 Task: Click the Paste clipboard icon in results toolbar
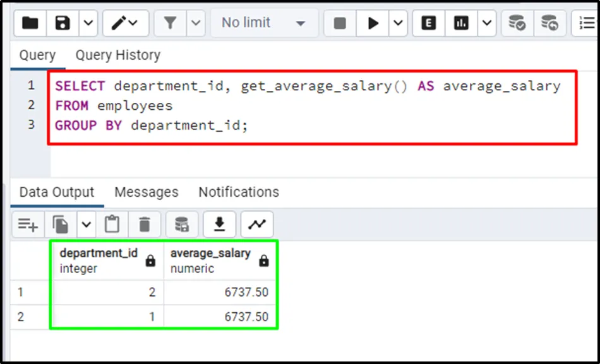(112, 224)
